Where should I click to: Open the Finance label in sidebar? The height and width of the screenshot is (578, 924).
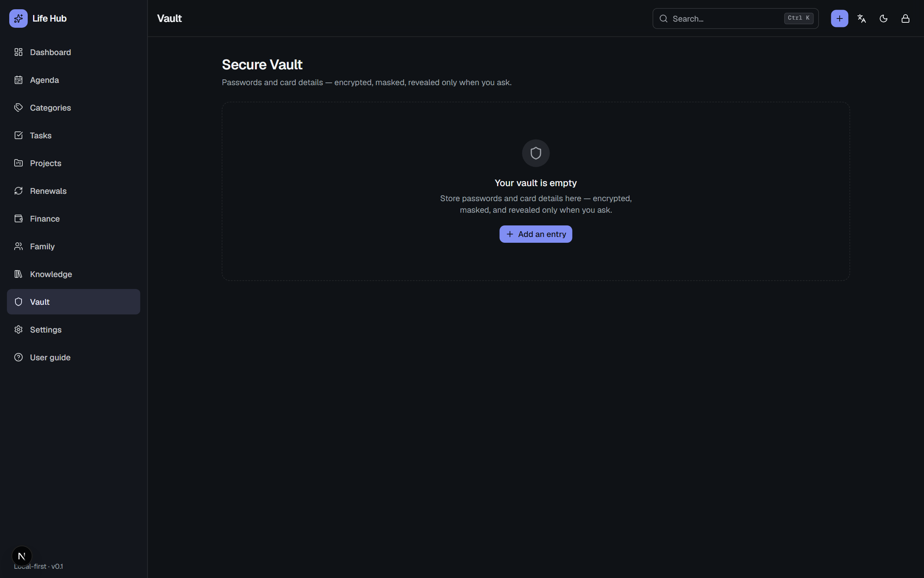pyautogui.click(x=45, y=218)
